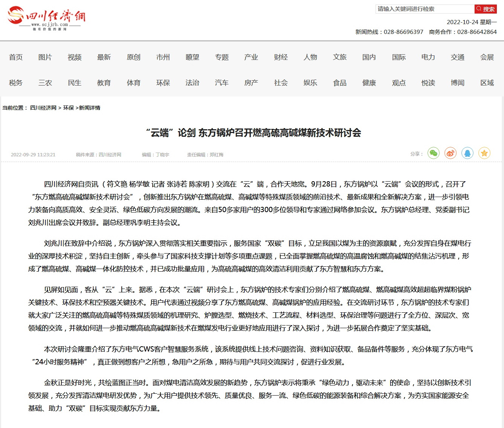This screenshot has height=428, width=504.
Task: Click the 四川经济网 breadcrumb link
Action: click(43, 108)
